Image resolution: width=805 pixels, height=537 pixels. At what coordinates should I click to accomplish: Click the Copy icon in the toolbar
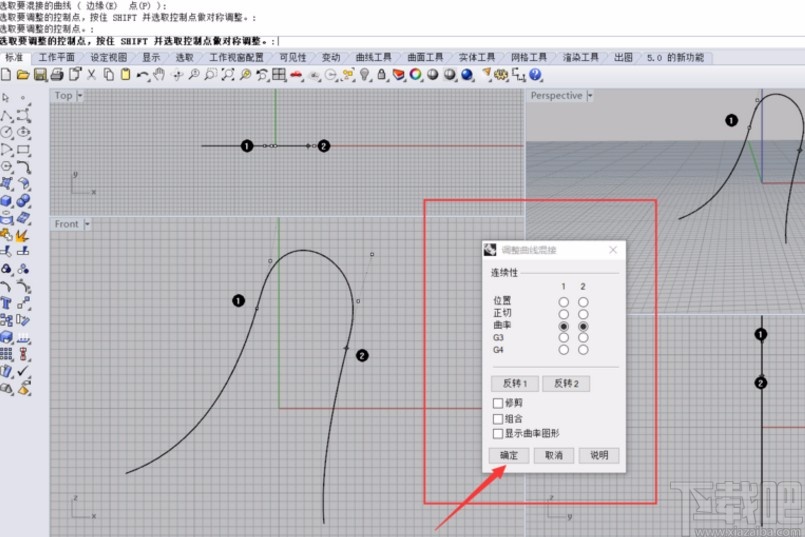click(108, 75)
